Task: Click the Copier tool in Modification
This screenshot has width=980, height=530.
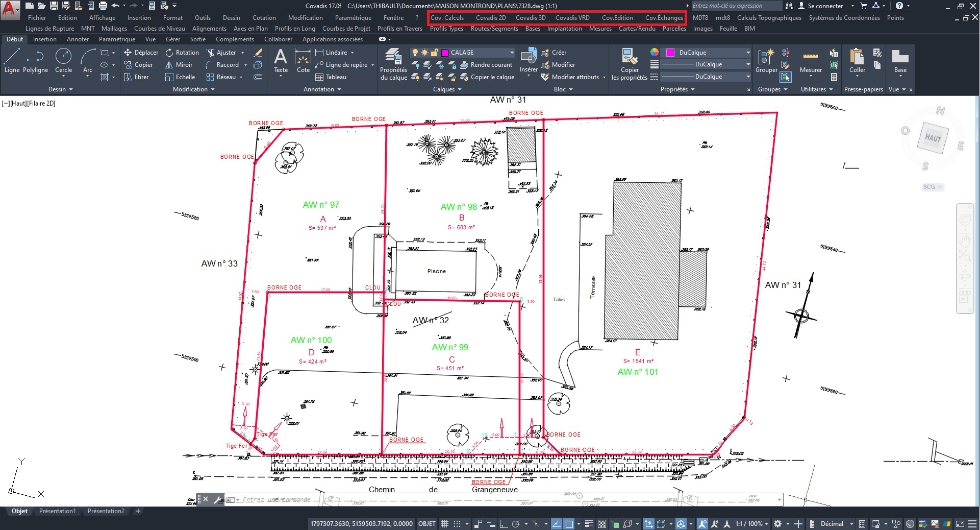Action: pyautogui.click(x=138, y=65)
